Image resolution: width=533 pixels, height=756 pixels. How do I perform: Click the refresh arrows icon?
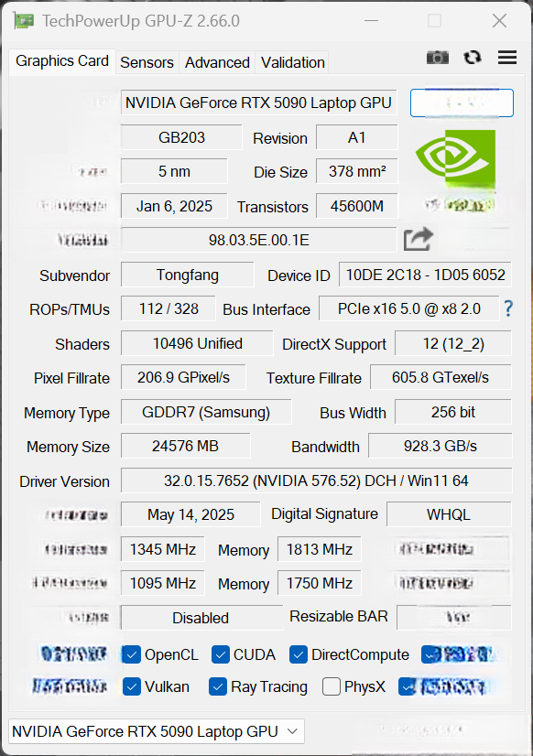tap(473, 58)
